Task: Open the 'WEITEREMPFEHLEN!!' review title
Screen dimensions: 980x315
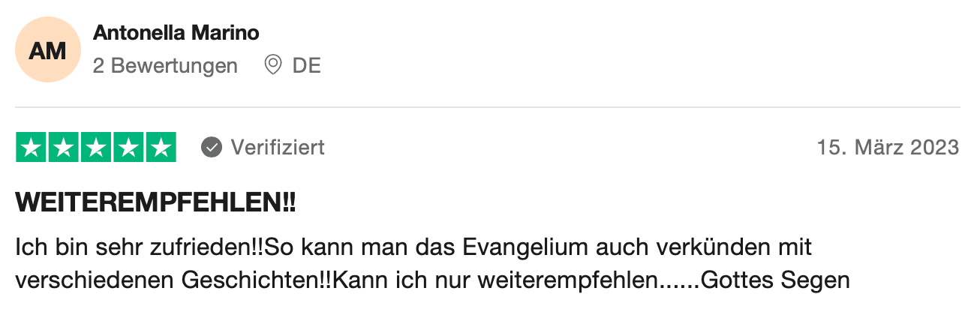Action: [x=156, y=202]
